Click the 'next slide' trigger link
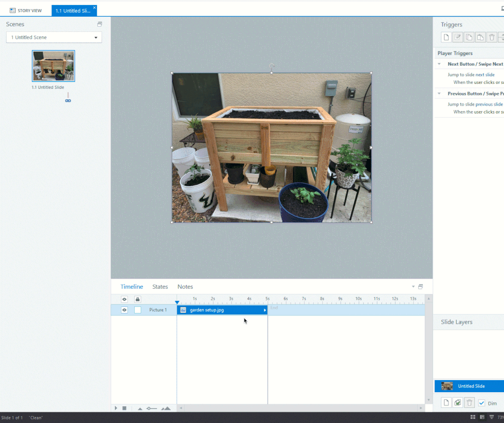The image size is (504, 423). pos(485,75)
